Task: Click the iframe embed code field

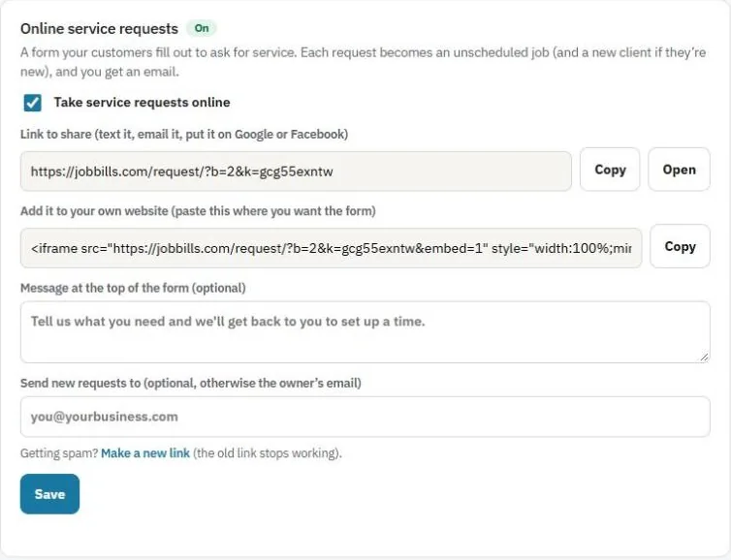Action: [331, 248]
